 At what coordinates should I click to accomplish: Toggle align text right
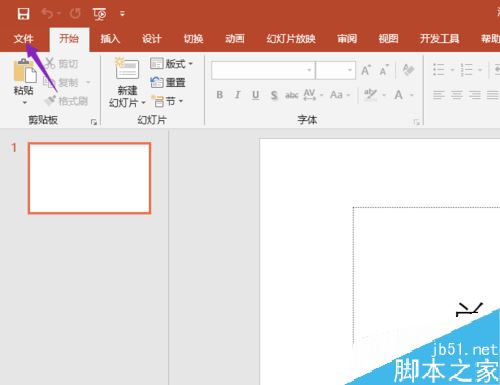point(475,95)
